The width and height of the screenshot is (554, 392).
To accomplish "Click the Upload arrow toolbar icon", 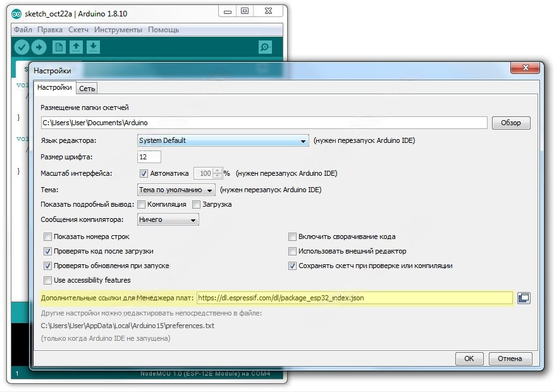I will (x=39, y=47).
